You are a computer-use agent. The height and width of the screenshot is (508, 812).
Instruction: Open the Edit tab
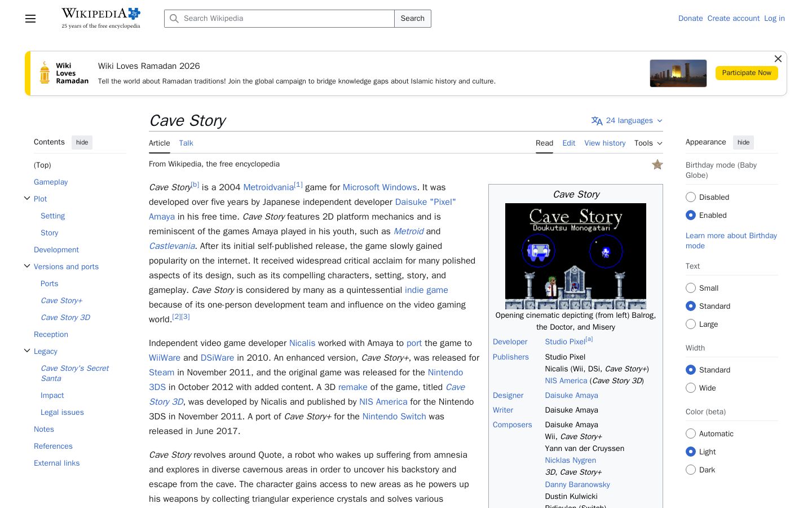tap(568, 143)
